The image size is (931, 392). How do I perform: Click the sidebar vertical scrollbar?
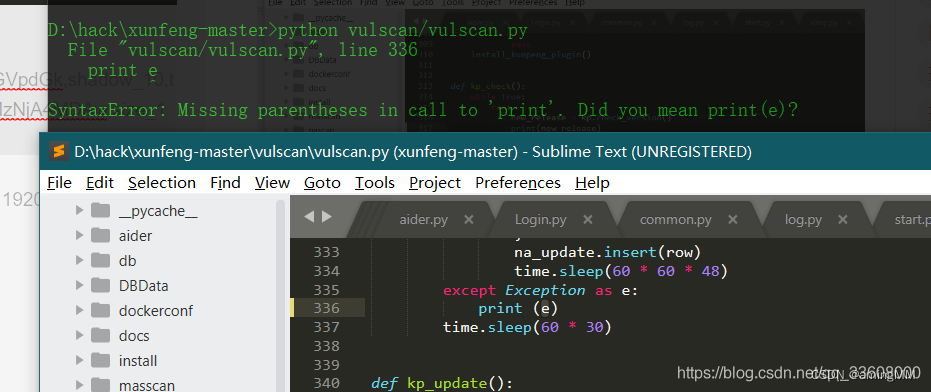(281, 295)
